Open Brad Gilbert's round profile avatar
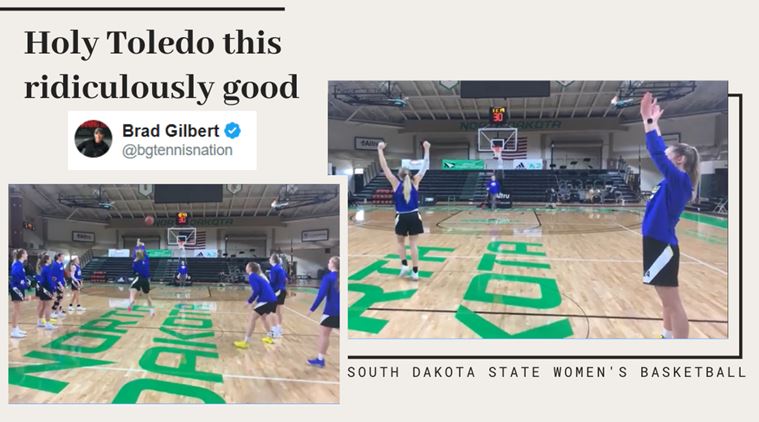Screen dimensions: 759x422 pos(93,139)
